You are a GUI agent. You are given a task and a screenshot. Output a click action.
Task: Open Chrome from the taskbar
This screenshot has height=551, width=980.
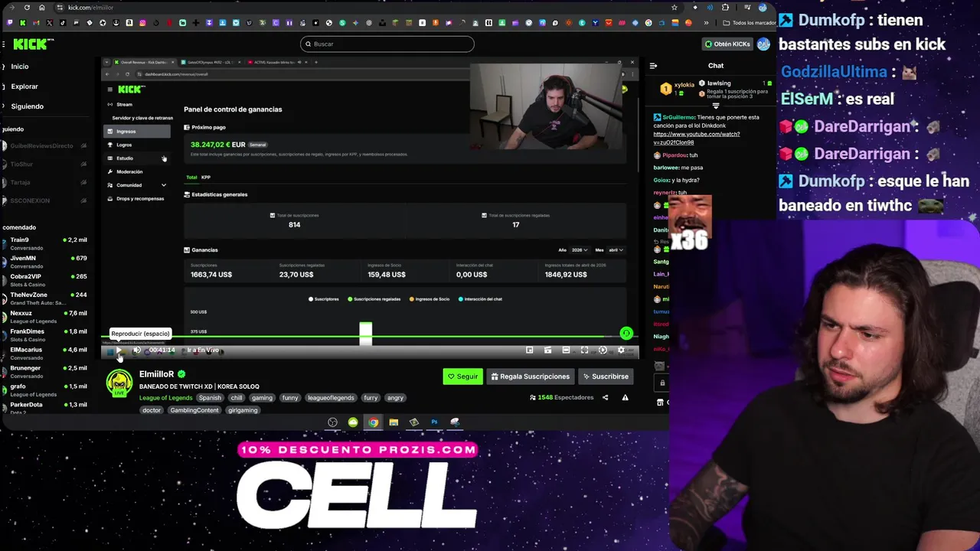(373, 422)
